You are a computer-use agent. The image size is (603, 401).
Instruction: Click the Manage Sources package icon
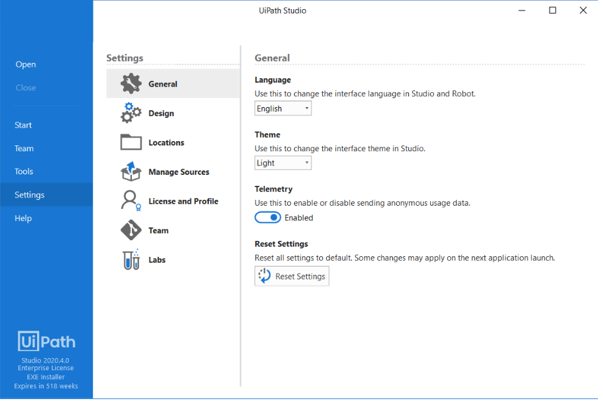click(131, 171)
